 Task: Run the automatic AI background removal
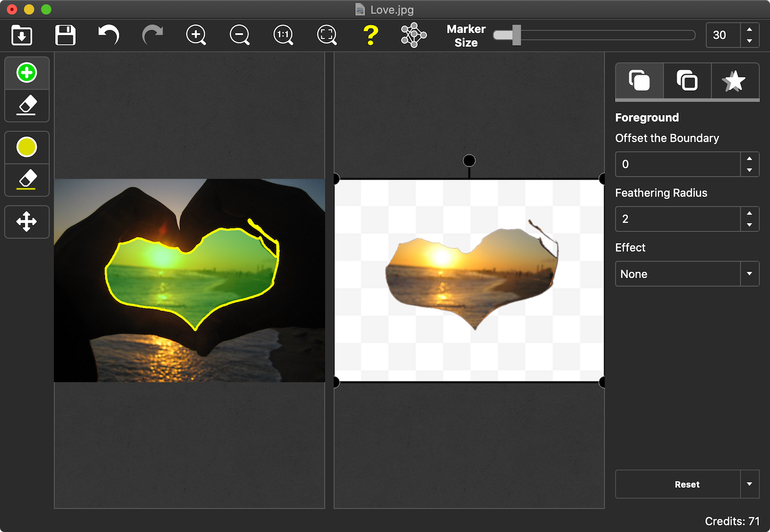click(413, 35)
